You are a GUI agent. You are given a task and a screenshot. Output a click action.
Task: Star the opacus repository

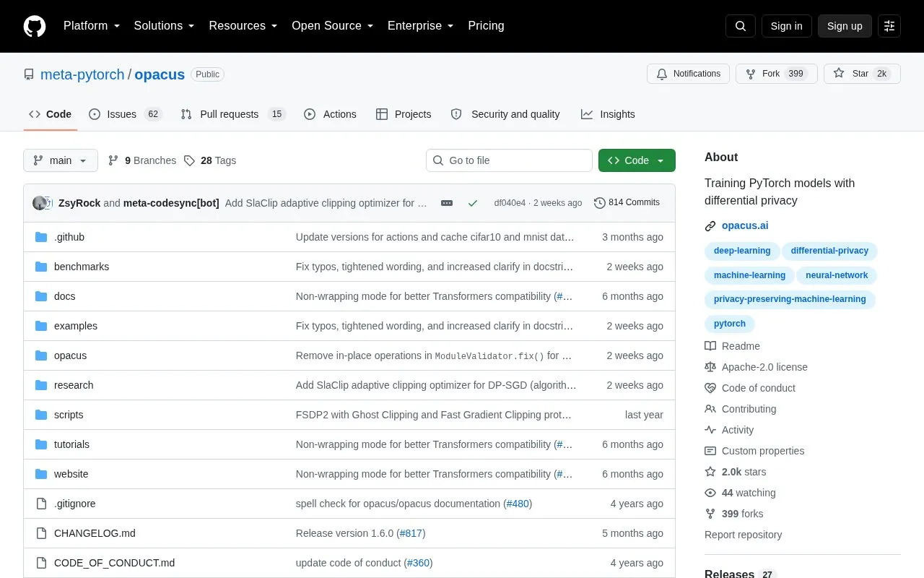point(862,74)
